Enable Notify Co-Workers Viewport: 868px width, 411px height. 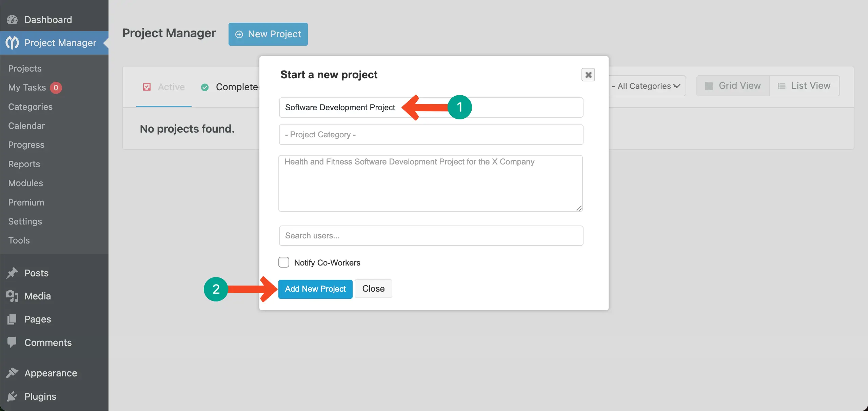coord(284,262)
